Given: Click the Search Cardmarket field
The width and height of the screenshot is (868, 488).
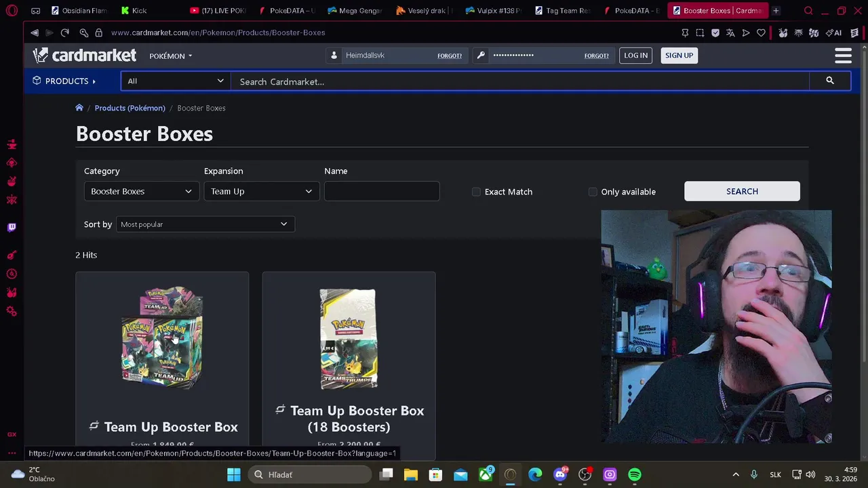Looking at the screenshot, I should [519, 81].
